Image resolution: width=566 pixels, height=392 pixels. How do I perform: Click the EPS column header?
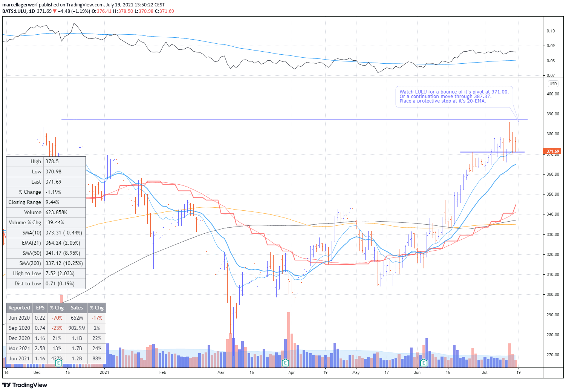(40, 308)
